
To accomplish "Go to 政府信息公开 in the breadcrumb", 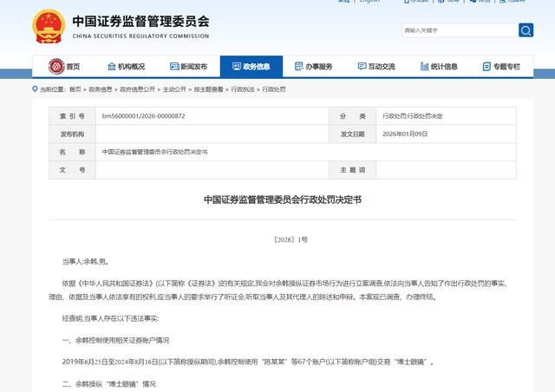I will click(137, 89).
